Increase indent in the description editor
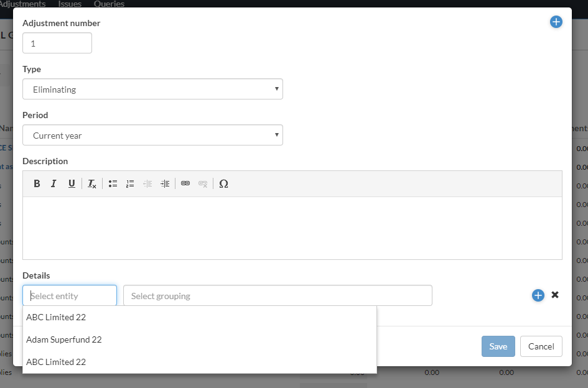Image resolution: width=588 pixels, height=388 pixels. (x=165, y=183)
